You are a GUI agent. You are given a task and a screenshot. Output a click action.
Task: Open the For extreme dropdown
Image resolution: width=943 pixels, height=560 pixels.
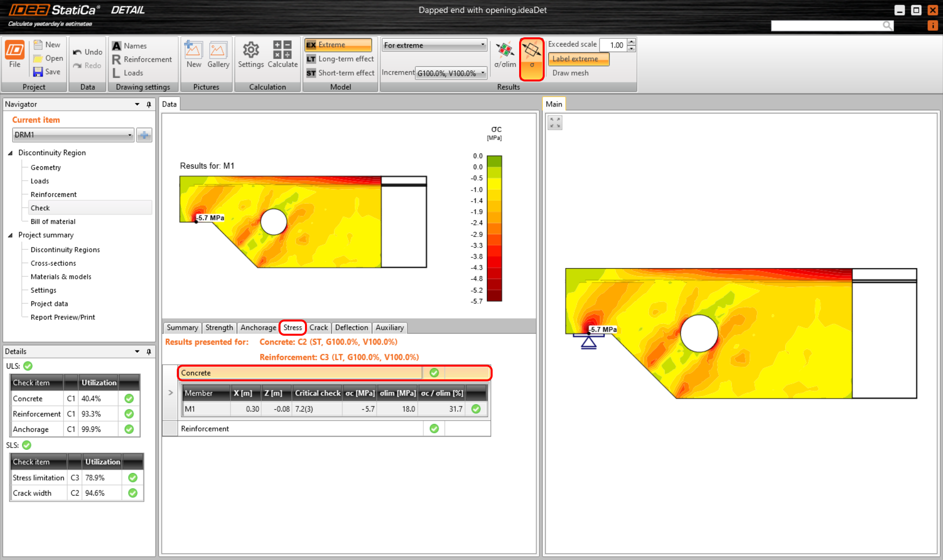point(434,45)
